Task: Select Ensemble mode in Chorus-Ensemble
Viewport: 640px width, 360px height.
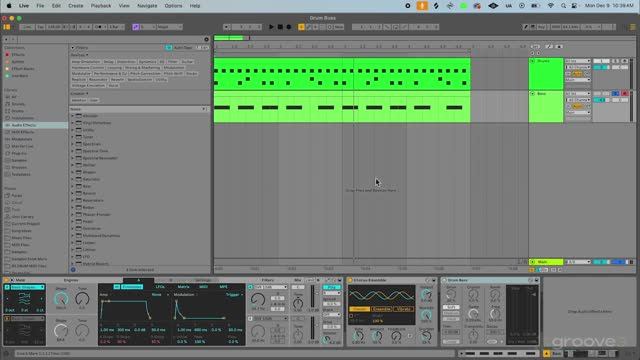Action: point(382,309)
